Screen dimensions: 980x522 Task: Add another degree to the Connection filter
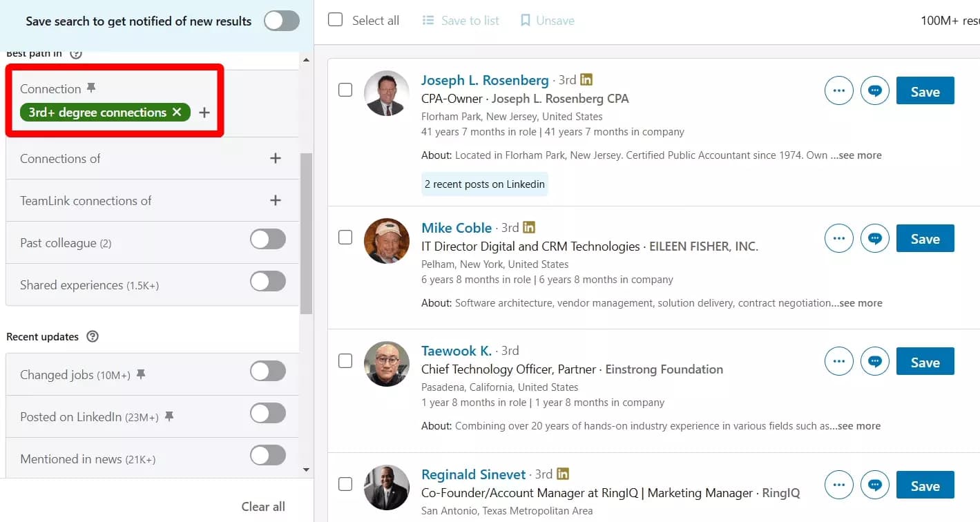(204, 112)
